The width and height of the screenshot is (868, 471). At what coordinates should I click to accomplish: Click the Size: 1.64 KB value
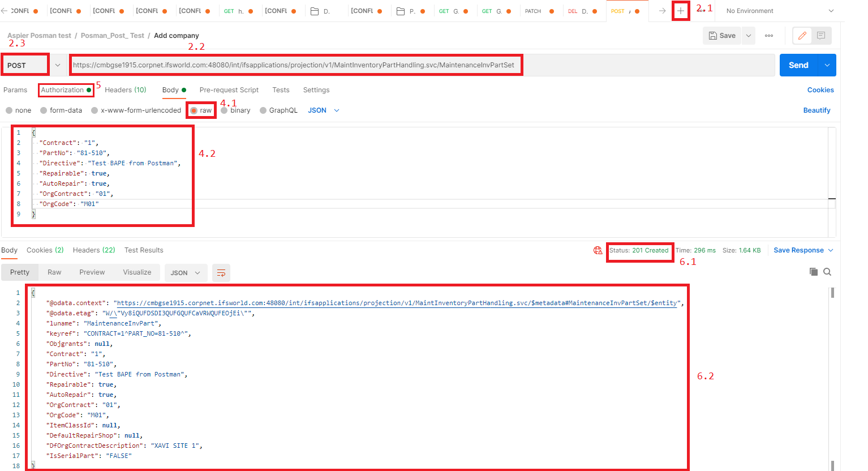741,250
